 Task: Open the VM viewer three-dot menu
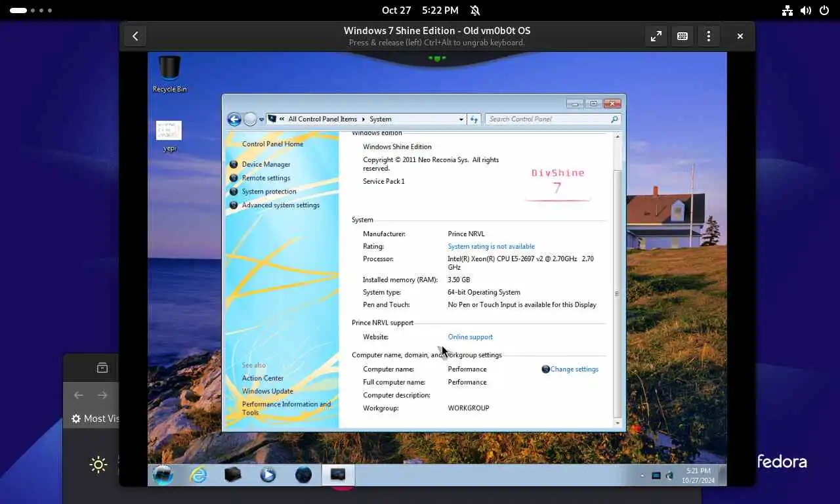(709, 36)
